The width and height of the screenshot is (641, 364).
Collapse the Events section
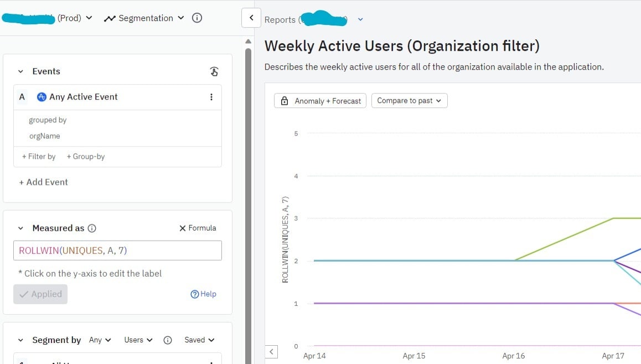pyautogui.click(x=20, y=71)
